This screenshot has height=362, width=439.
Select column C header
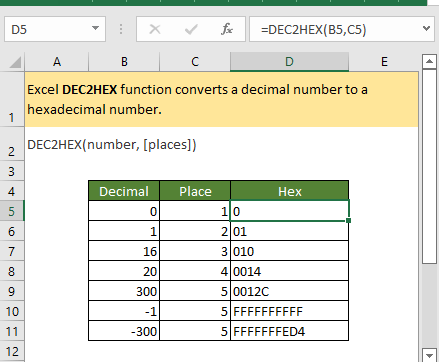195,62
